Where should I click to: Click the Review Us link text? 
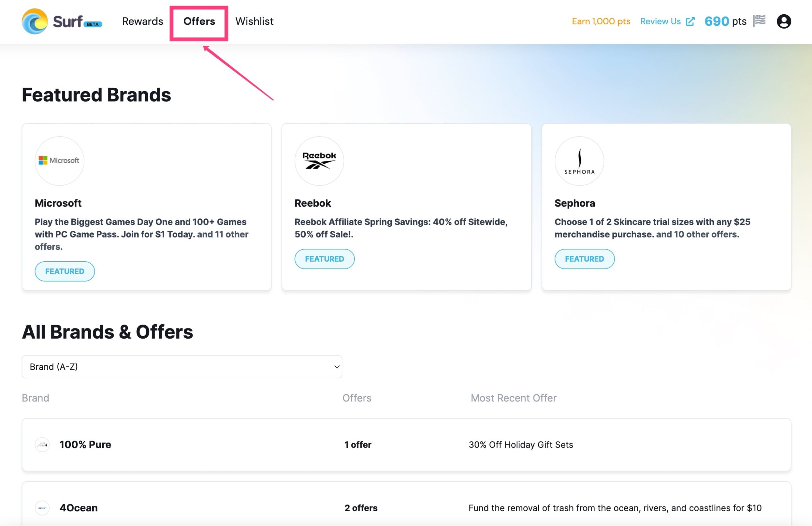(x=660, y=22)
